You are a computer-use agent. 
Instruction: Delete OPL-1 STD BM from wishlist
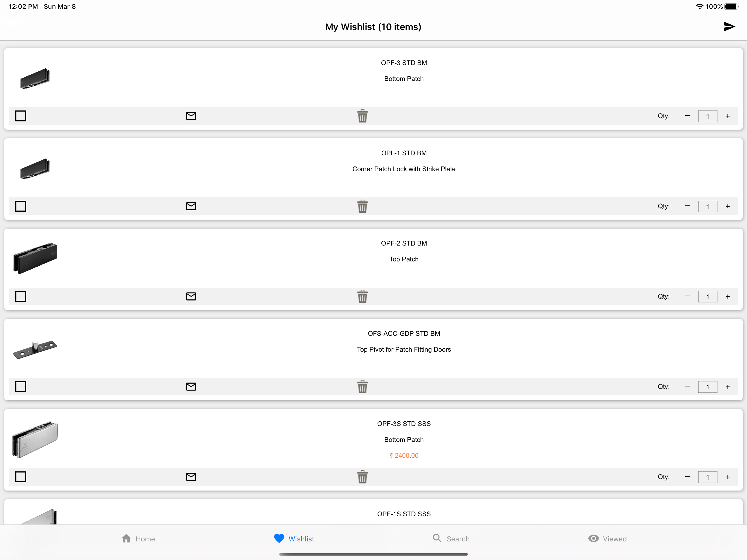(x=362, y=206)
